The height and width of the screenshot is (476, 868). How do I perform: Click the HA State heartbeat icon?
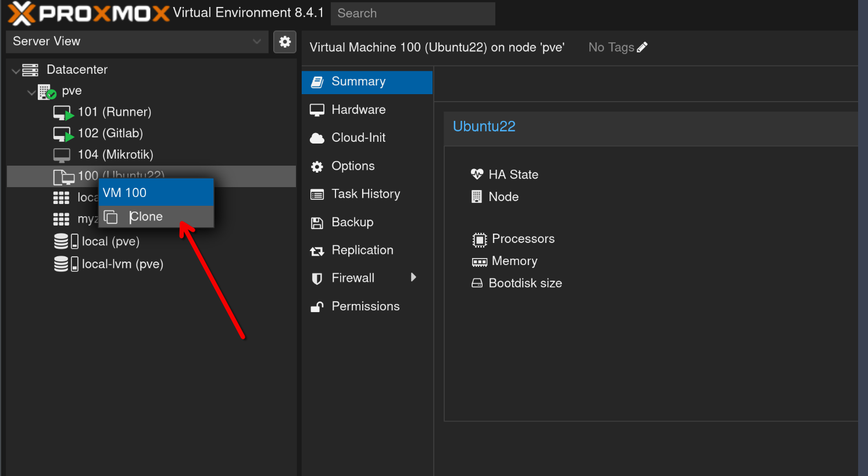477,174
